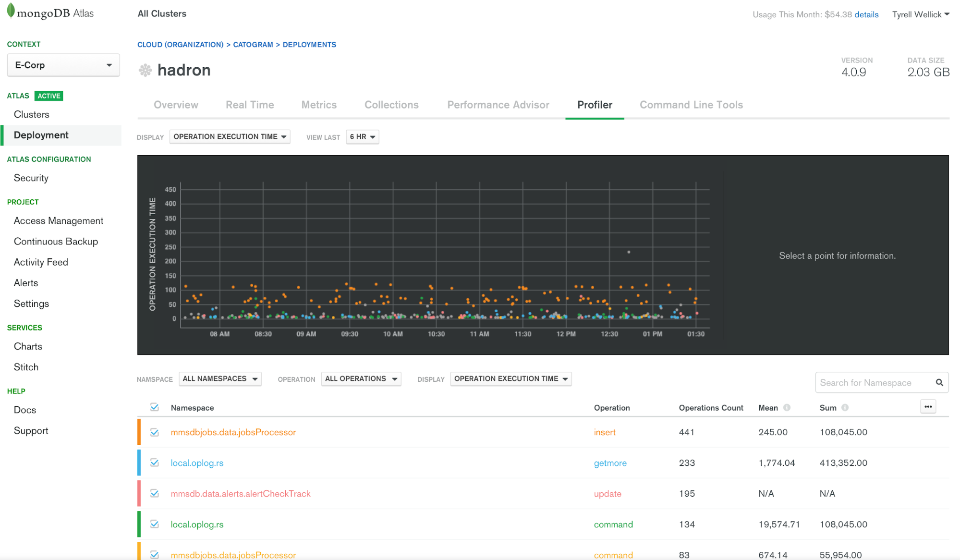Click the Security configuration icon
This screenshot has height=560, width=960.
pos(31,179)
